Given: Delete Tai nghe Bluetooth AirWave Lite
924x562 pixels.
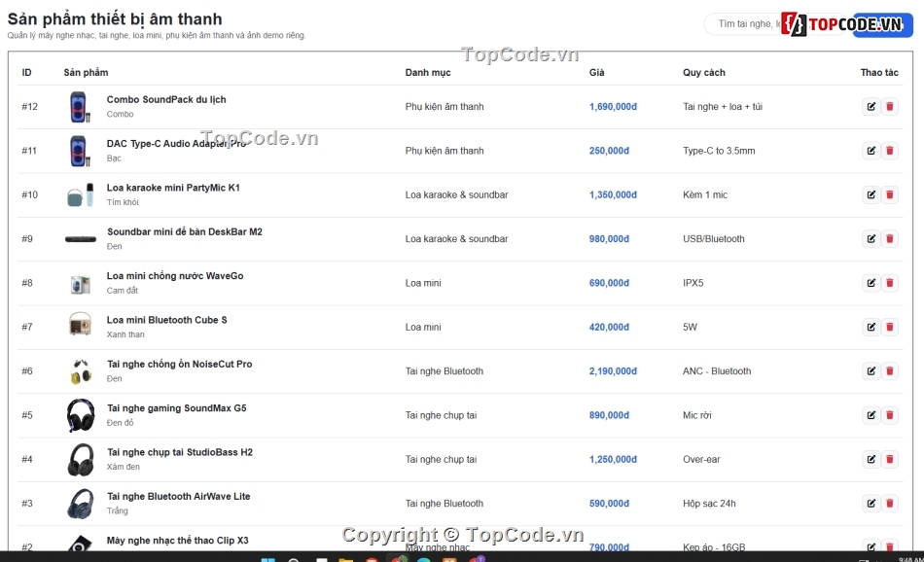Looking at the screenshot, I should (x=890, y=503).
